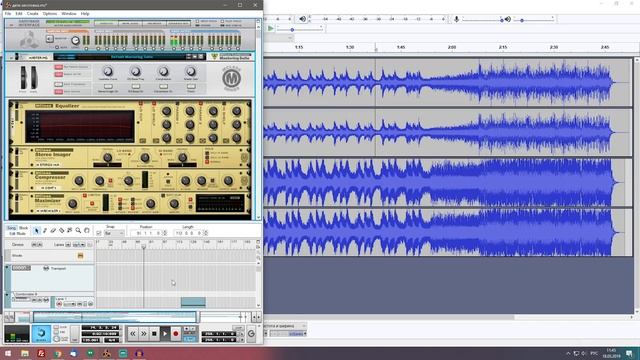The image size is (640, 360).
Task: Switch to Block view tab
Action: [x=23, y=228]
